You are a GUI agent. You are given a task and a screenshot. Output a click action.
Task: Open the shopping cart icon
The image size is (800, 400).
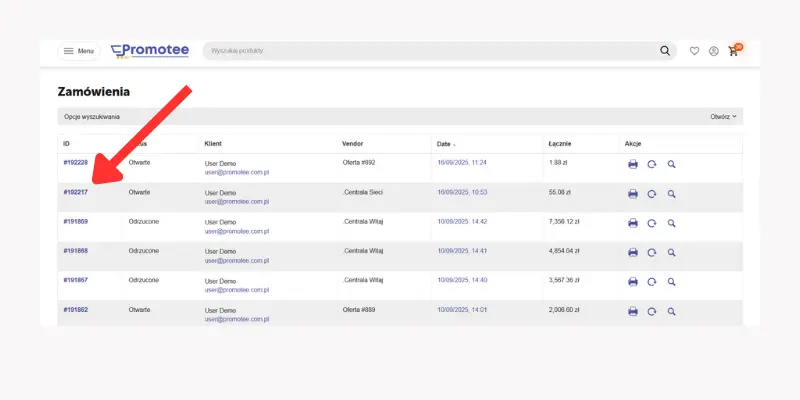point(734,51)
